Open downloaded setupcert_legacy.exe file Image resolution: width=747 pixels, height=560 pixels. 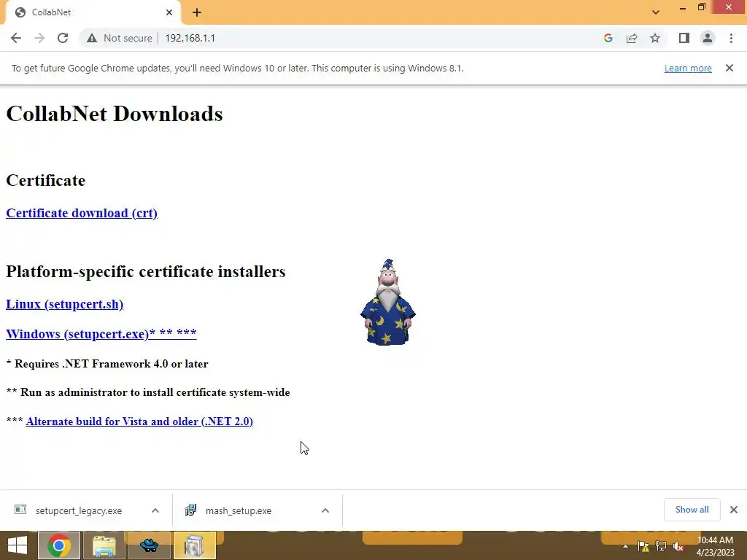point(79,510)
